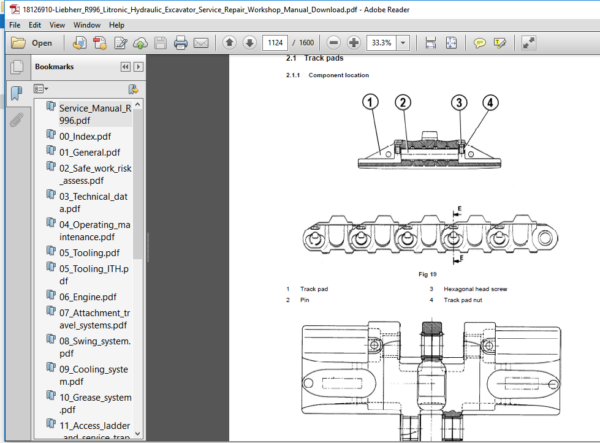Click legend text 'Hexagonal head screw'

(475, 289)
